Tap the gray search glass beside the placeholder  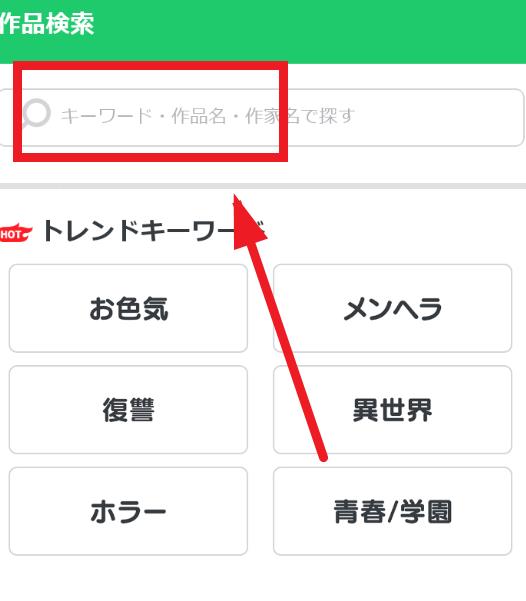(x=36, y=113)
